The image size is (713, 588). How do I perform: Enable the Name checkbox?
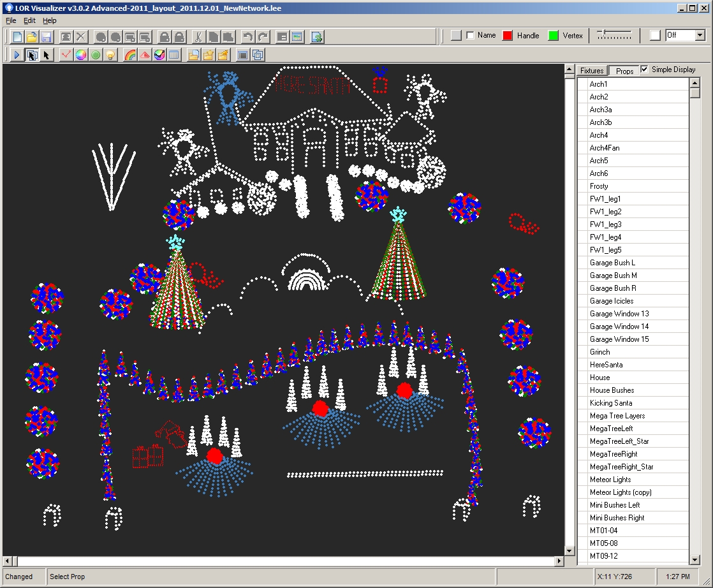[471, 36]
